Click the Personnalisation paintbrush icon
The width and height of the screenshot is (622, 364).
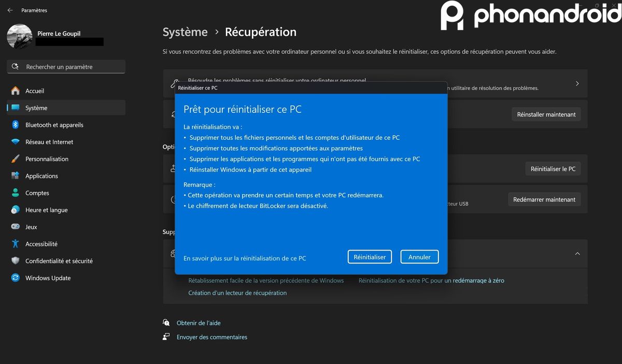[x=16, y=159]
